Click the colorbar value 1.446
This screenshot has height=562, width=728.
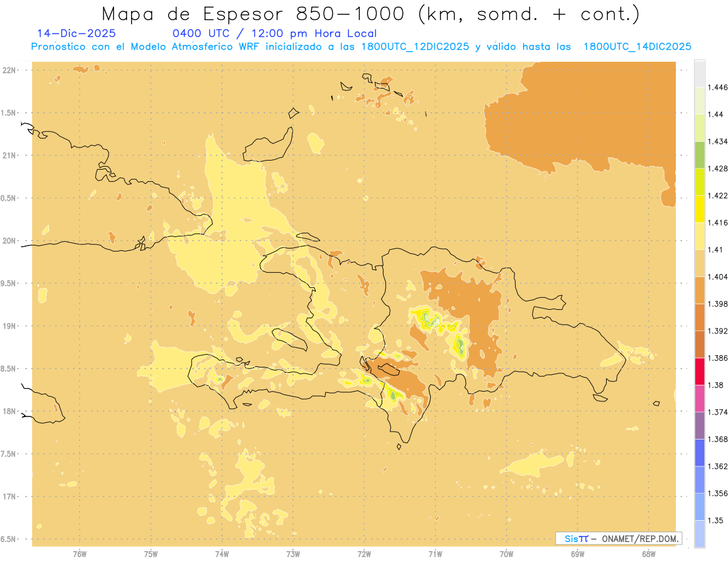pyautogui.click(x=718, y=87)
